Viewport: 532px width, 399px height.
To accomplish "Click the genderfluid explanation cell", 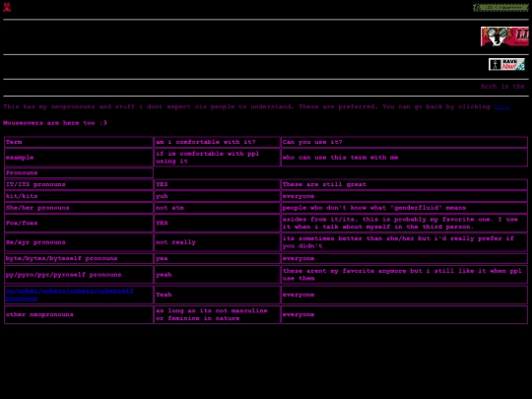I will click(405, 208).
